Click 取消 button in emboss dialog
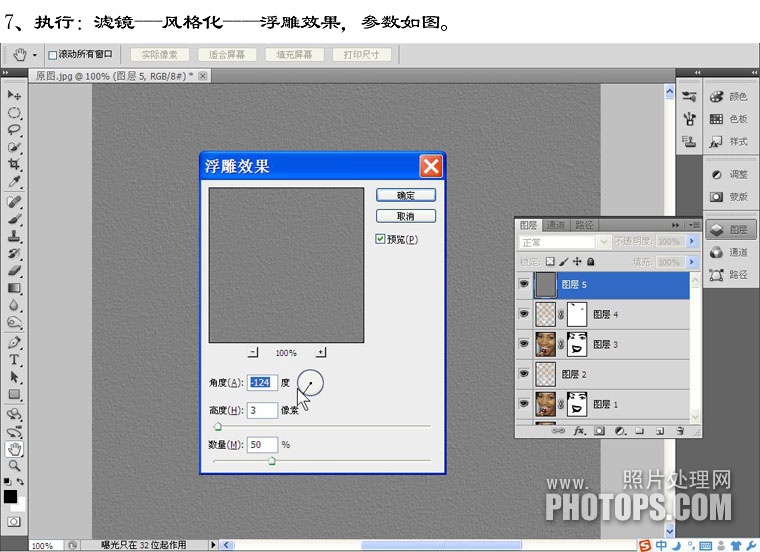The image size is (760, 552). [406, 216]
